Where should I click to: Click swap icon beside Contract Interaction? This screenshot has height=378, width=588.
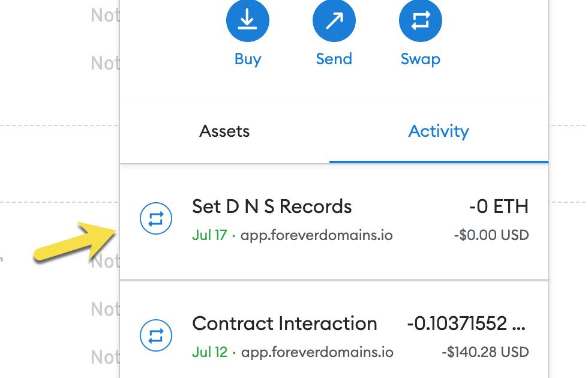pos(156,335)
